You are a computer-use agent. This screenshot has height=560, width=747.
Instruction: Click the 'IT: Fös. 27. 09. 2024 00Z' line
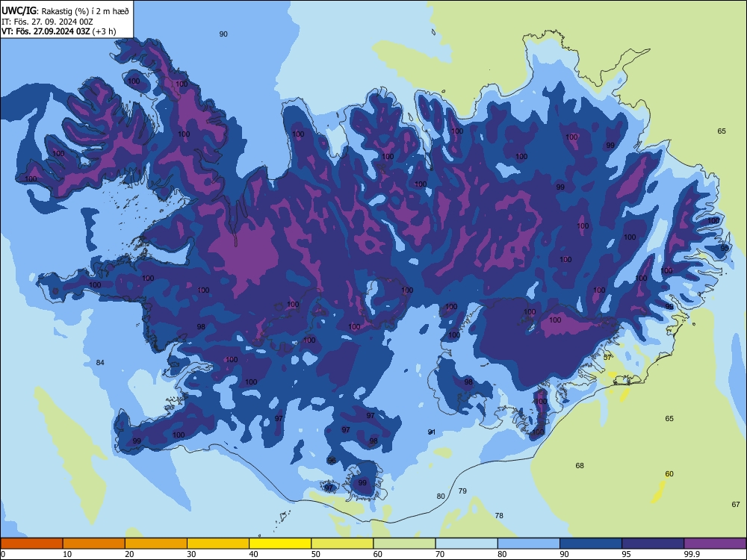(x=47, y=22)
